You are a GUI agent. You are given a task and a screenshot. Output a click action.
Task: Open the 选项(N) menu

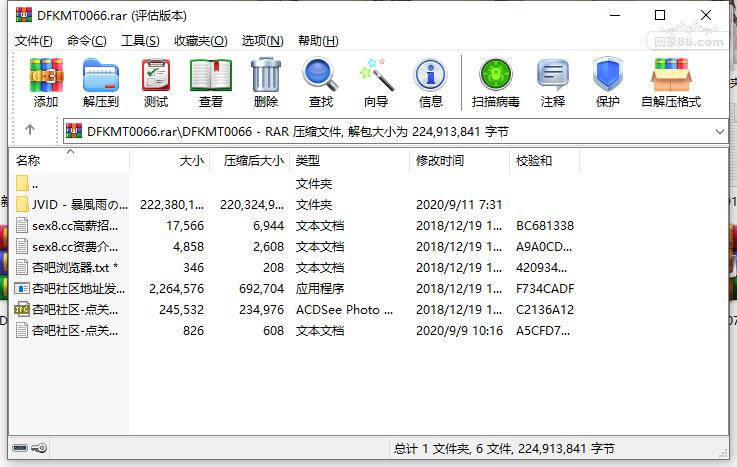(262, 41)
